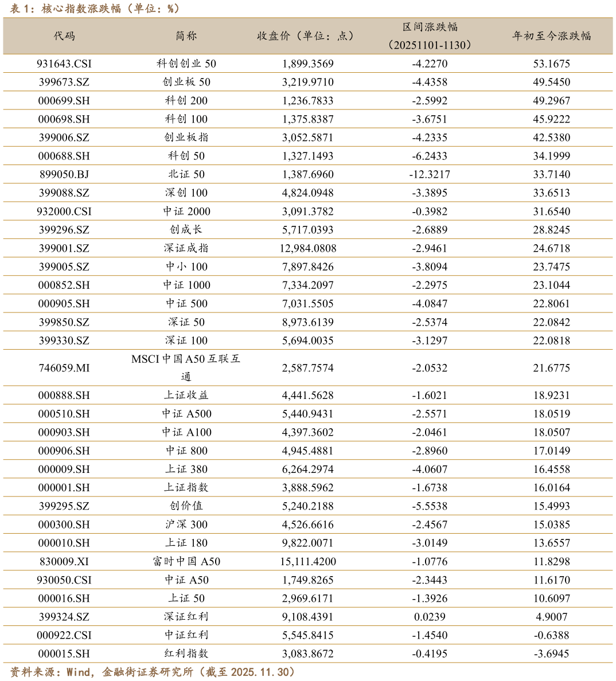
Task: Select the value 42.5380 for 创业板指
Action: (x=552, y=138)
